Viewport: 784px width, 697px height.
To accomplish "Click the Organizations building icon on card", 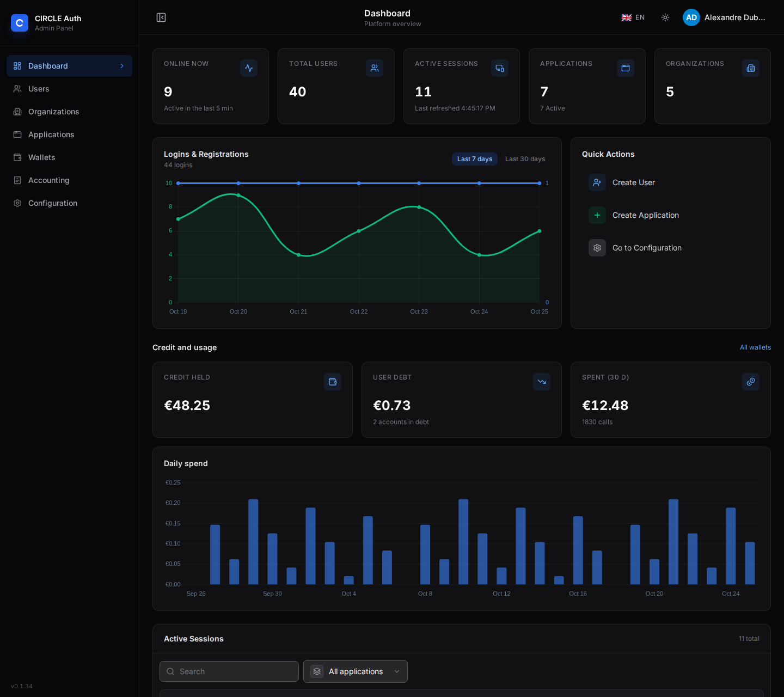I will [751, 68].
